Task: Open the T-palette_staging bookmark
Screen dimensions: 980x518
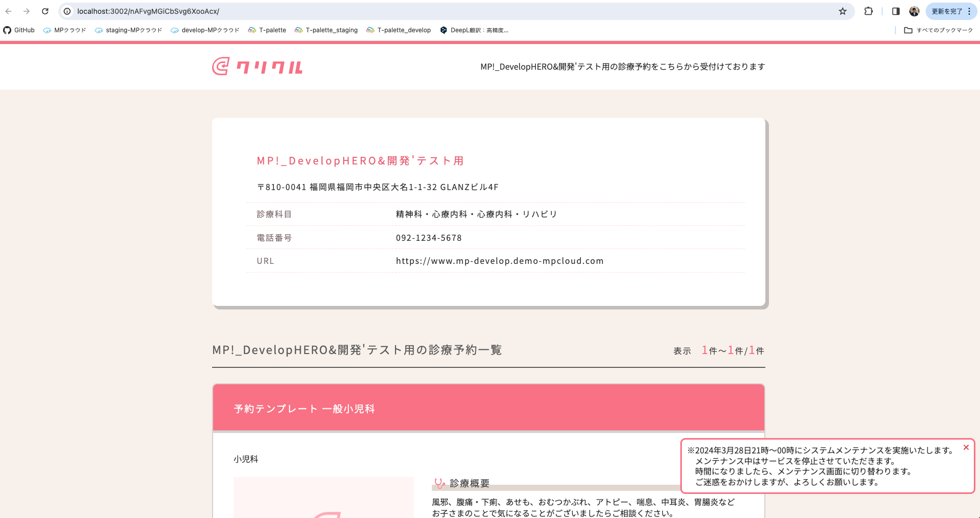Action: tap(326, 30)
